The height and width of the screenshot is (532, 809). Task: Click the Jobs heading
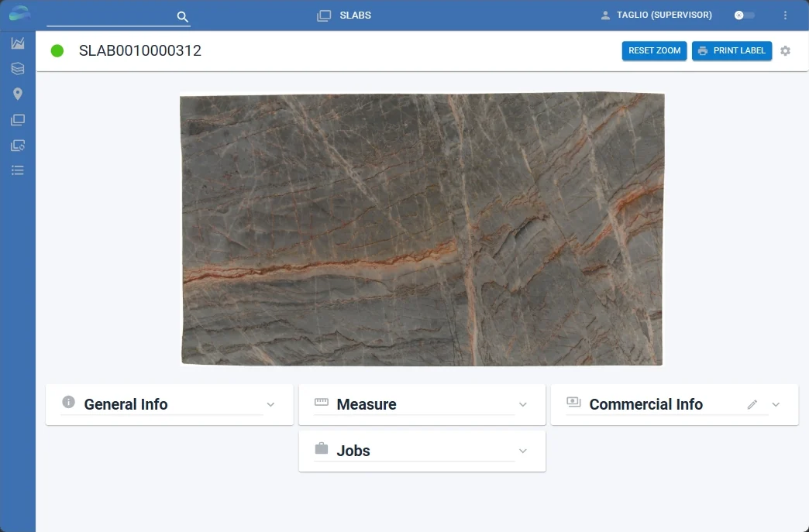click(x=353, y=451)
